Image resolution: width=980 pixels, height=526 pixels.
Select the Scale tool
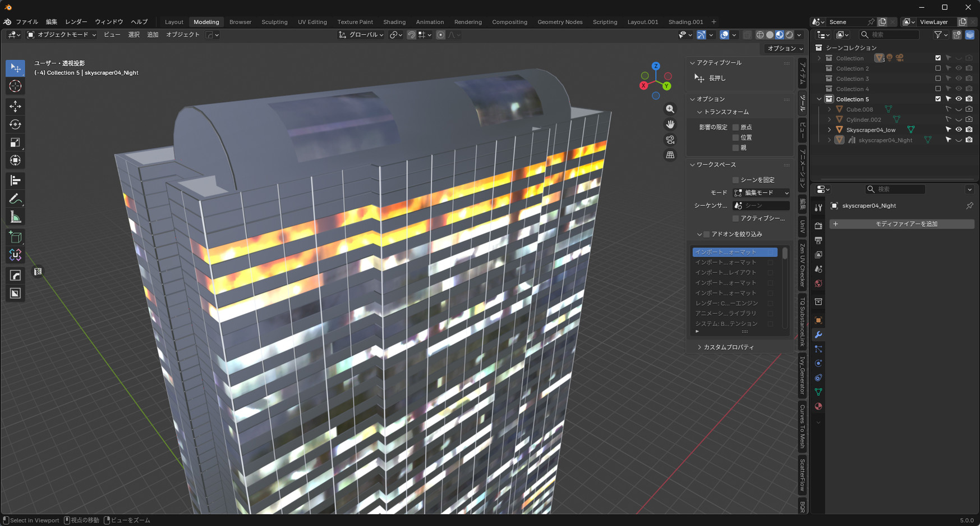pyautogui.click(x=15, y=143)
